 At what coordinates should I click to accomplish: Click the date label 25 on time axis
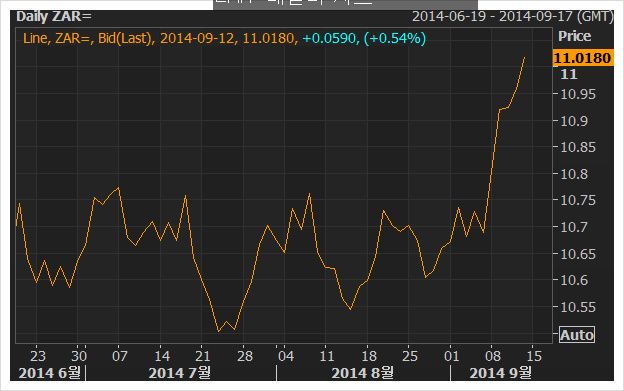pyautogui.click(x=410, y=356)
